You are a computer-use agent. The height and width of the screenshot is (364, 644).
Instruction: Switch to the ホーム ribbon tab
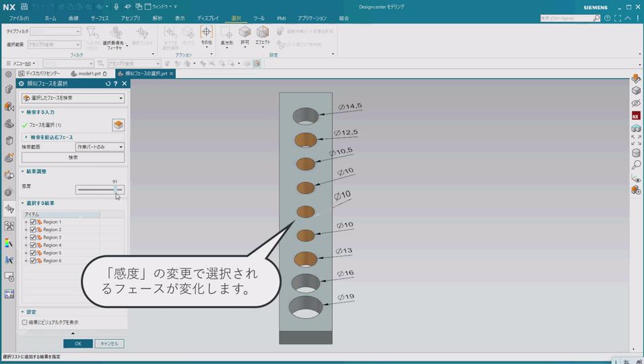(x=51, y=18)
